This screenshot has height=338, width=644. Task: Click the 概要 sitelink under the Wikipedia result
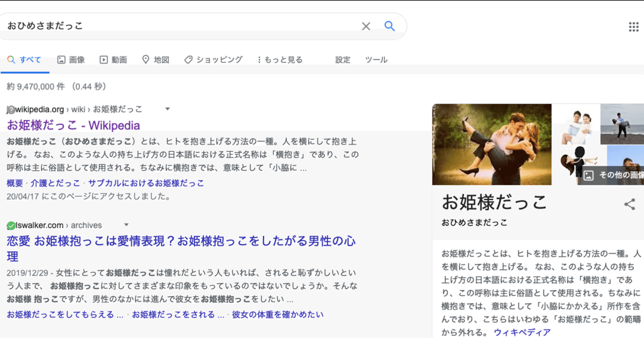click(x=13, y=183)
